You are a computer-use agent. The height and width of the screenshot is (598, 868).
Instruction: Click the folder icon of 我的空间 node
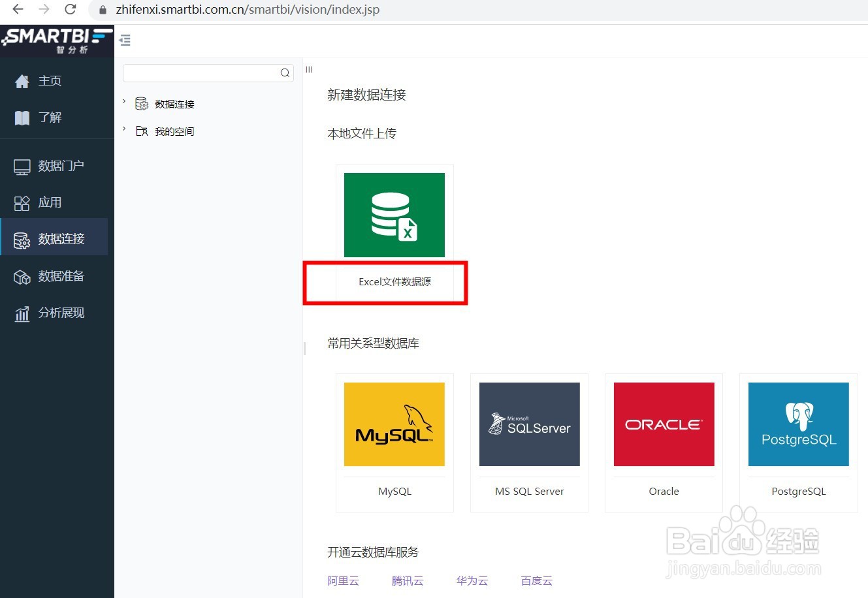pyautogui.click(x=142, y=131)
